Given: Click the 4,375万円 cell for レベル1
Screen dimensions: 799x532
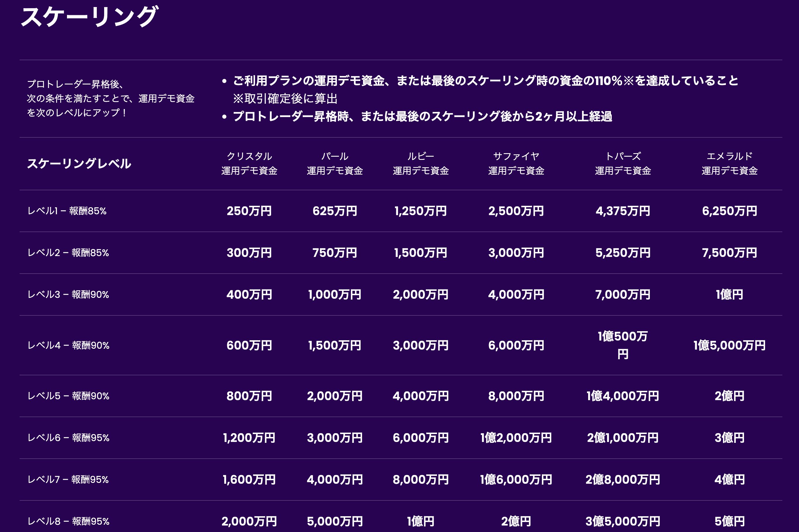Looking at the screenshot, I should pyautogui.click(x=623, y=211).
